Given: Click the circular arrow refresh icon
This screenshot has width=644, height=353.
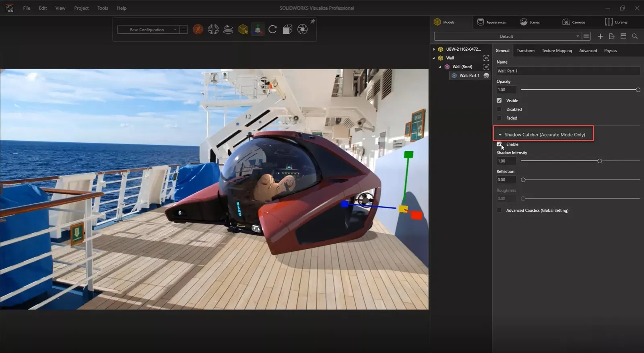Looking at the screenshot, I should click(x=272, y=29).
